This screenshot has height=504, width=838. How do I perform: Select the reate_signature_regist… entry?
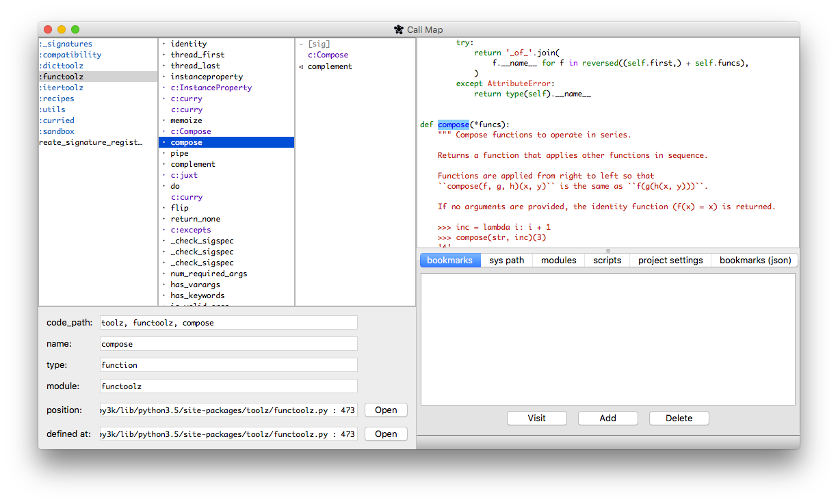pyautogui.click(x=98, y=142)
